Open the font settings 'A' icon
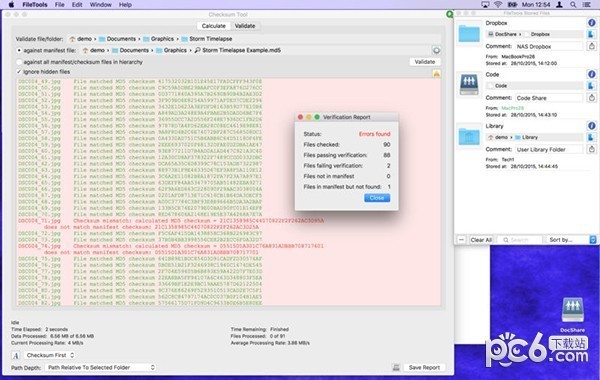The image size is (600, 380). 16,356
